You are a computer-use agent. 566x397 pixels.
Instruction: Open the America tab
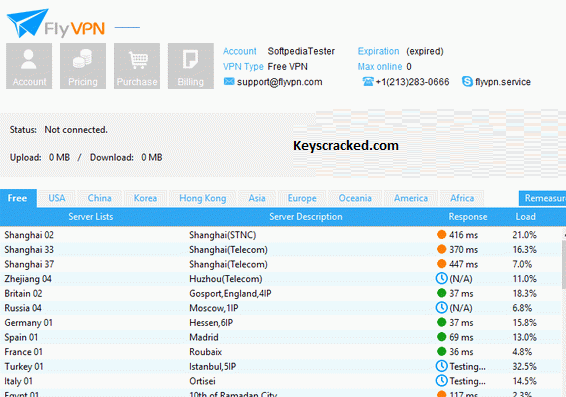(x=411, y=198)
